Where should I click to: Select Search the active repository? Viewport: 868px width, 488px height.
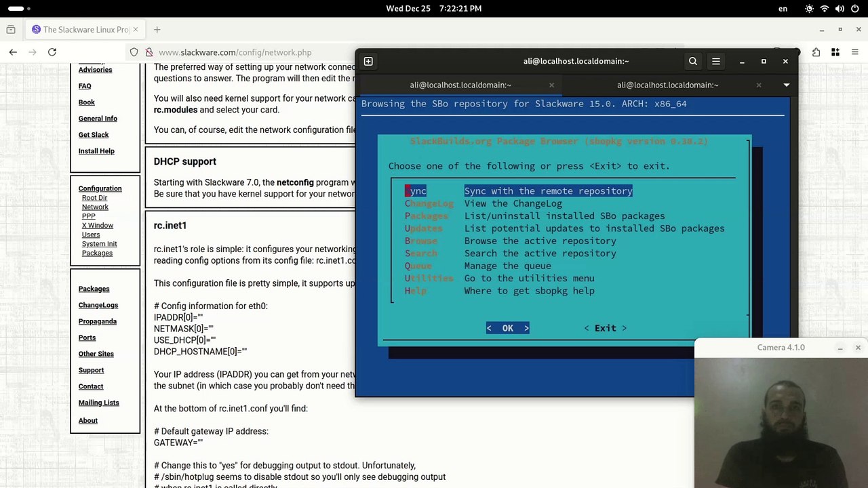(511, 253)
